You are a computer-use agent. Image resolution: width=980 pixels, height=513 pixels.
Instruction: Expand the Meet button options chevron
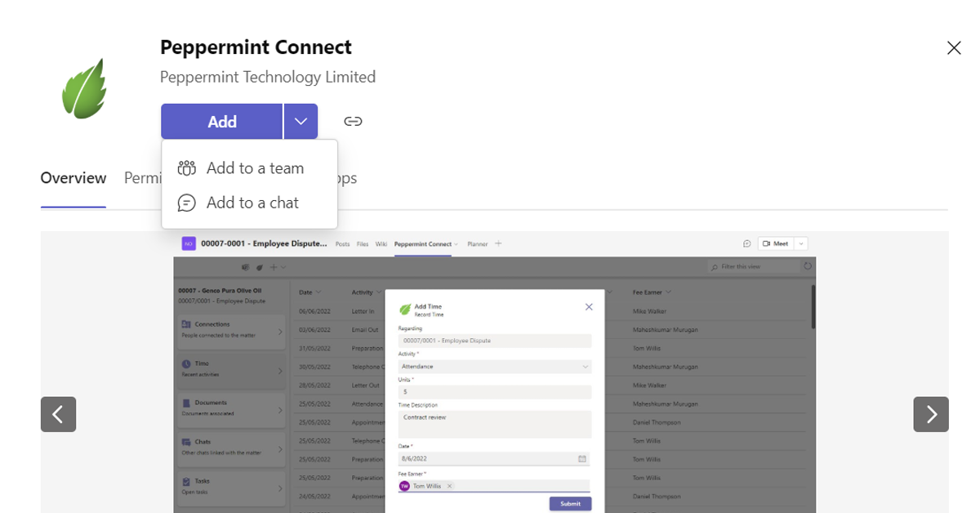pos(800,243)
